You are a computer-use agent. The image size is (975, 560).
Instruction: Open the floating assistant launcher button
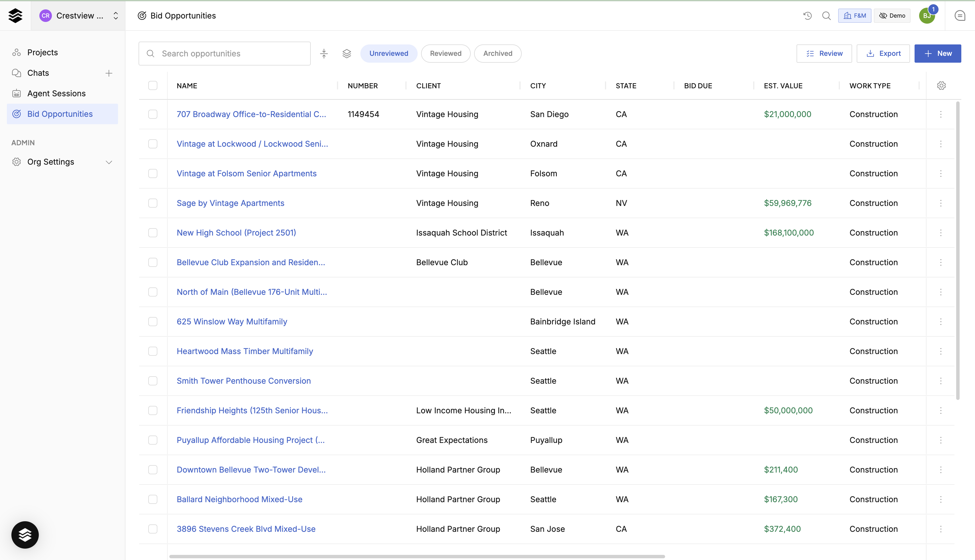(x=25, y=535)
